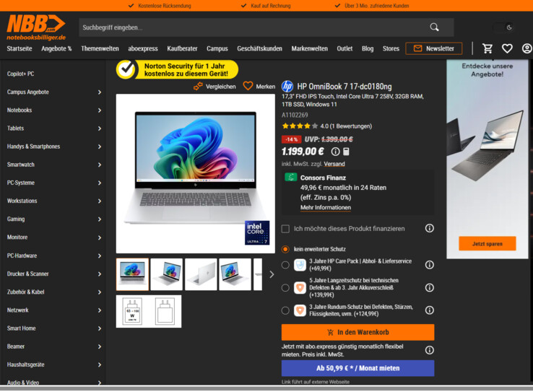Screen dimensions: 533x392
Task: Expand PC-Systeme category
Action: (99, 183)
